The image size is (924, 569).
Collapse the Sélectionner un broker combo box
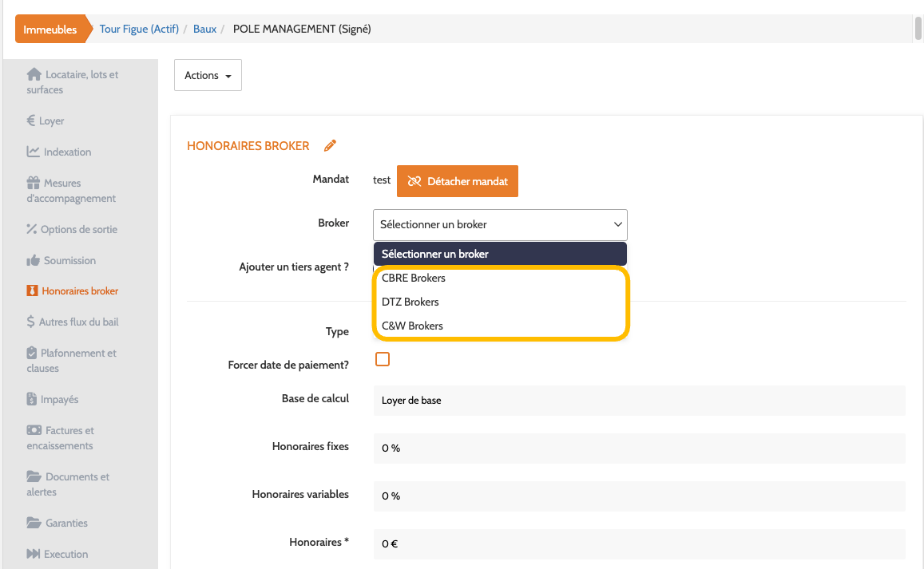500,224
